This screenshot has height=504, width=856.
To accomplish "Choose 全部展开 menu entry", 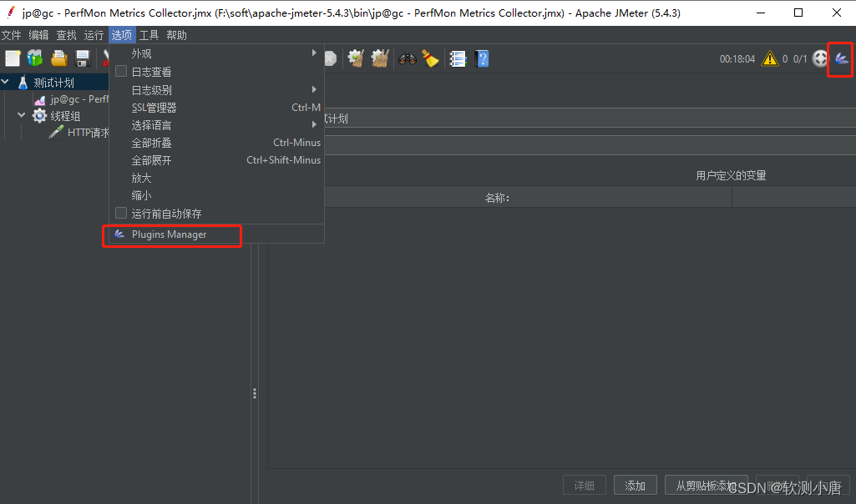I will tap(217, 160).
